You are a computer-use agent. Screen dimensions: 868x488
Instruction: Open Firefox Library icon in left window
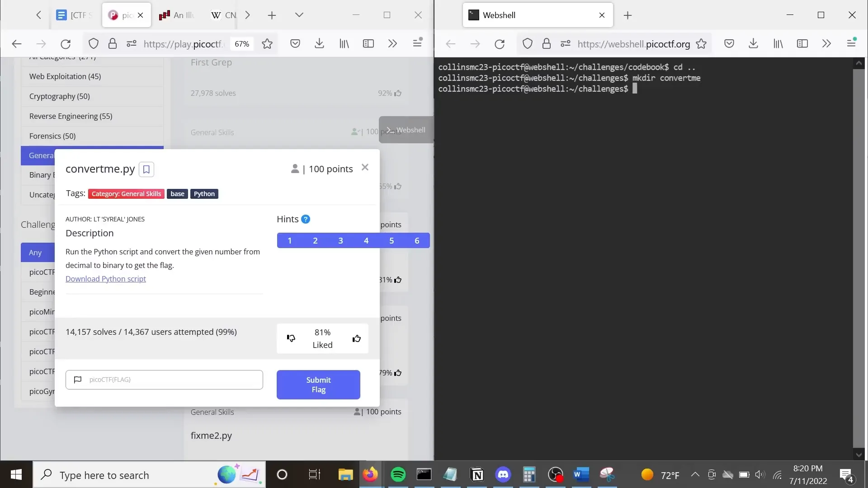344,43
